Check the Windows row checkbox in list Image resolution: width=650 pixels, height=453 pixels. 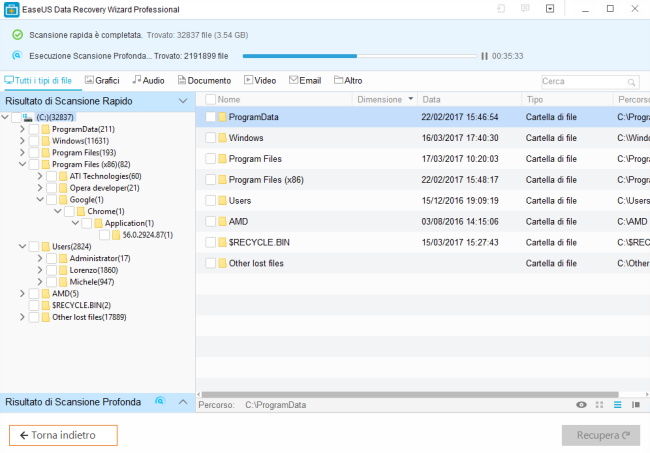(x=211, y=138)
